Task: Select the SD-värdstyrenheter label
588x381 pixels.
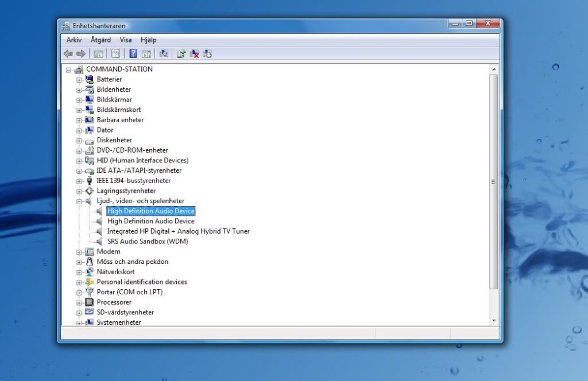Action: (125, 312)
